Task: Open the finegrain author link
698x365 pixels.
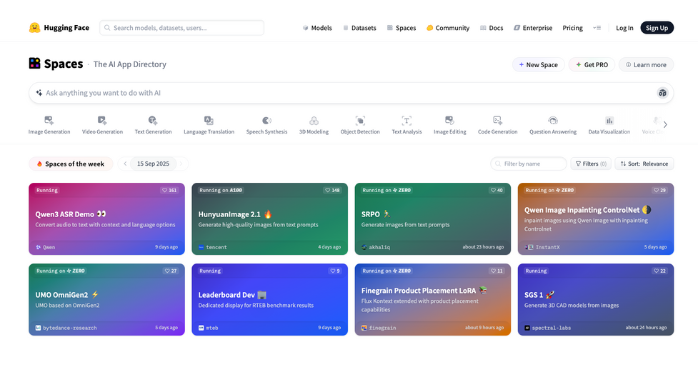Action: [379, 328]
